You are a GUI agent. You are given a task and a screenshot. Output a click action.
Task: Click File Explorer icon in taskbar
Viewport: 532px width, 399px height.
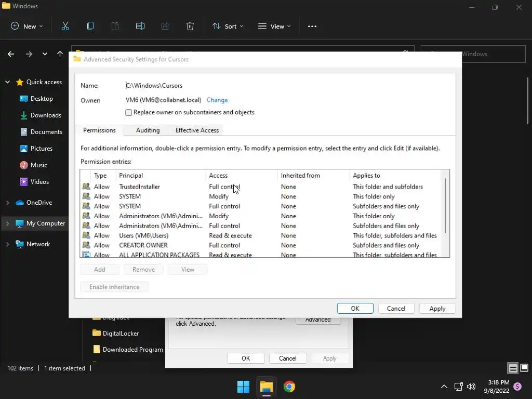[x=267, y=387]
